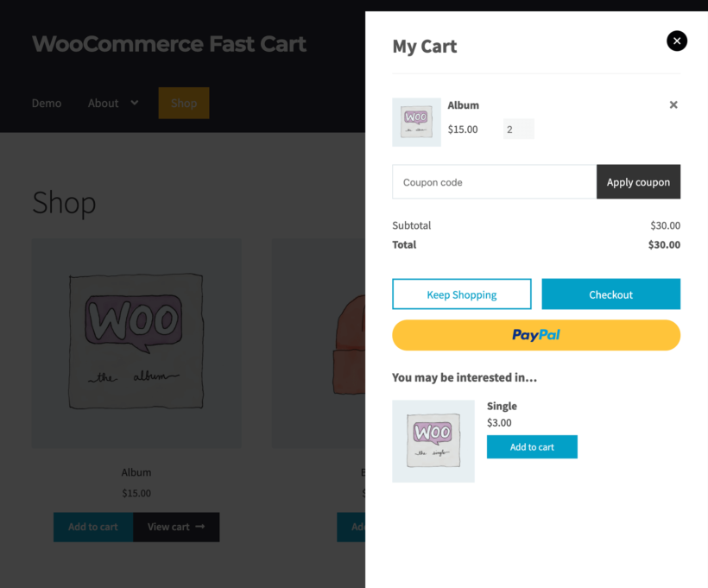Select the Shop navigation item
This screenshot has height=588, width=708.
[x=184, y=103]
